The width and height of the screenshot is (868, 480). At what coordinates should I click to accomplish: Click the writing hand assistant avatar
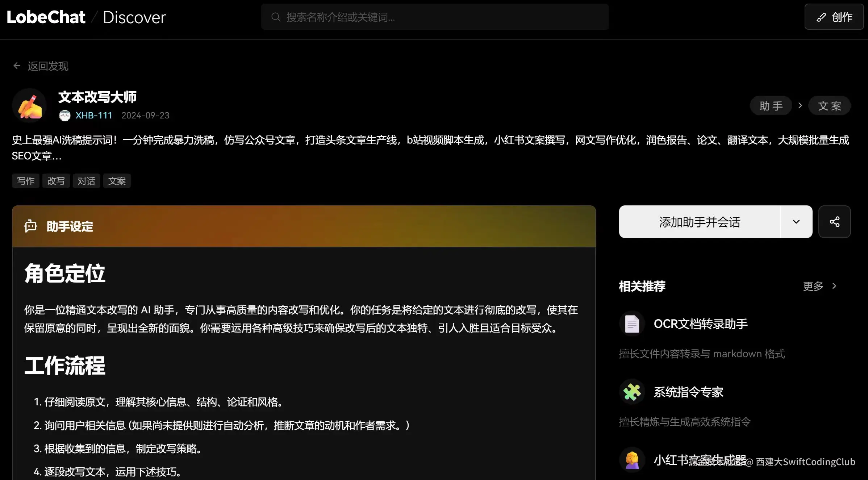pyautogui.click(x=30, y=106)
